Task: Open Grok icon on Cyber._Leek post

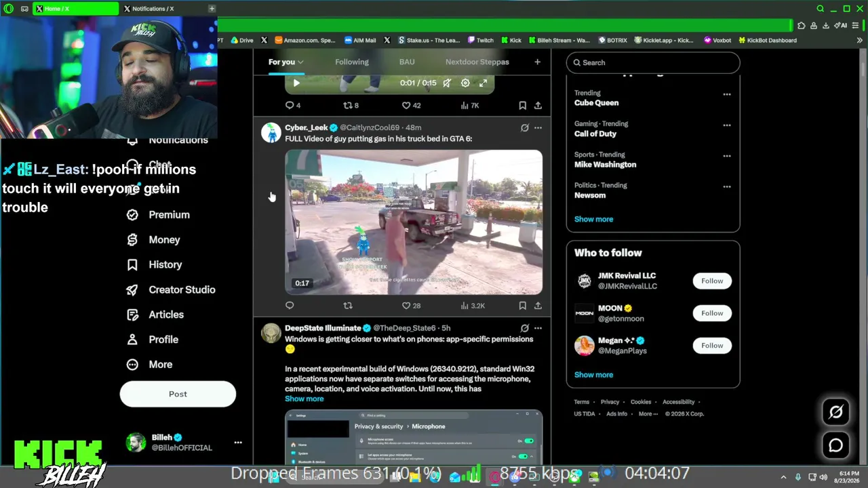Action: [x=524, y=127]
